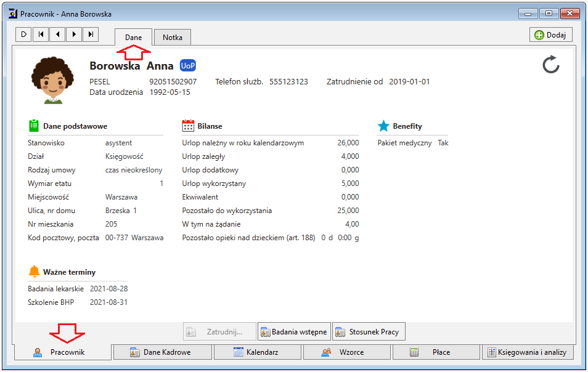Click the Urlop dodatkowy row label
This screenshot has height=372, width=588.
click(x=210, y=170)
